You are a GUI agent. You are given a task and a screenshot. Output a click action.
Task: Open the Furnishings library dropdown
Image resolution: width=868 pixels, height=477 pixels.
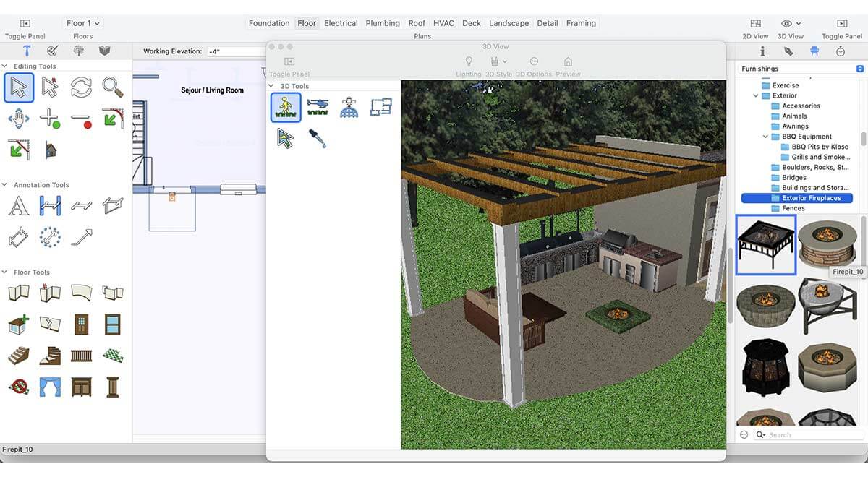coord(801,69)
